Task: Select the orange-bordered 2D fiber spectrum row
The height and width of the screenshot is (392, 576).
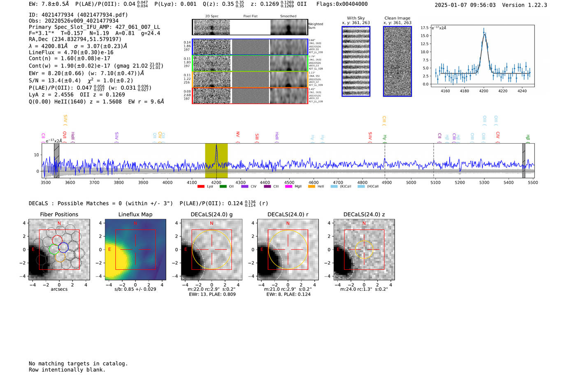Action: pyautogui.click(x=250, y=79)
